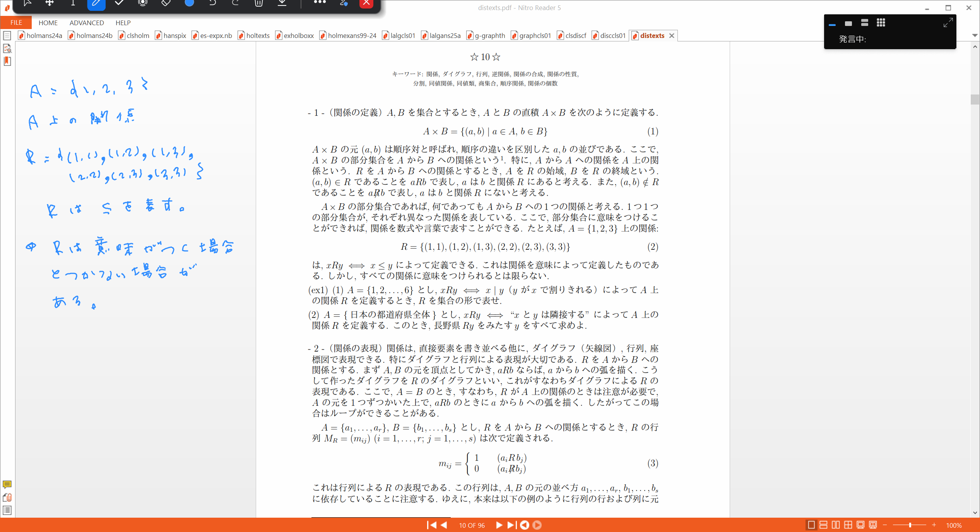Toggle the last monitor-shaped view icon
Viewport: 980px width, 532px height.
[x=873, y=525]
